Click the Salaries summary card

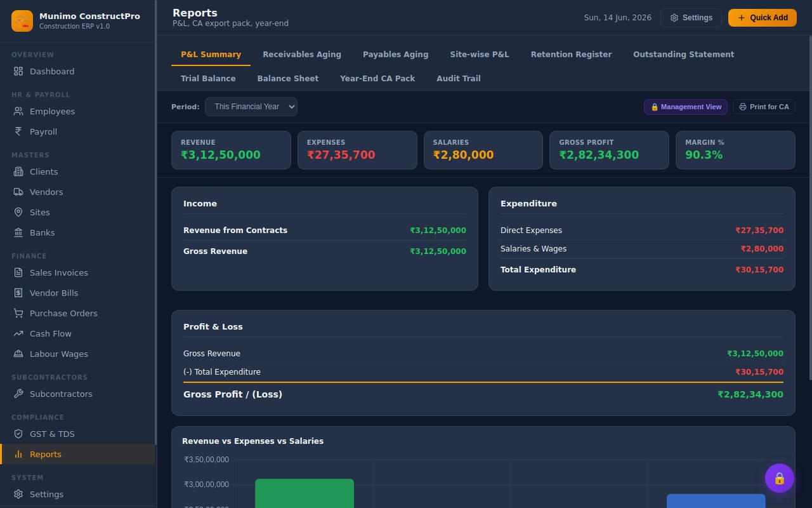point(483,150)
